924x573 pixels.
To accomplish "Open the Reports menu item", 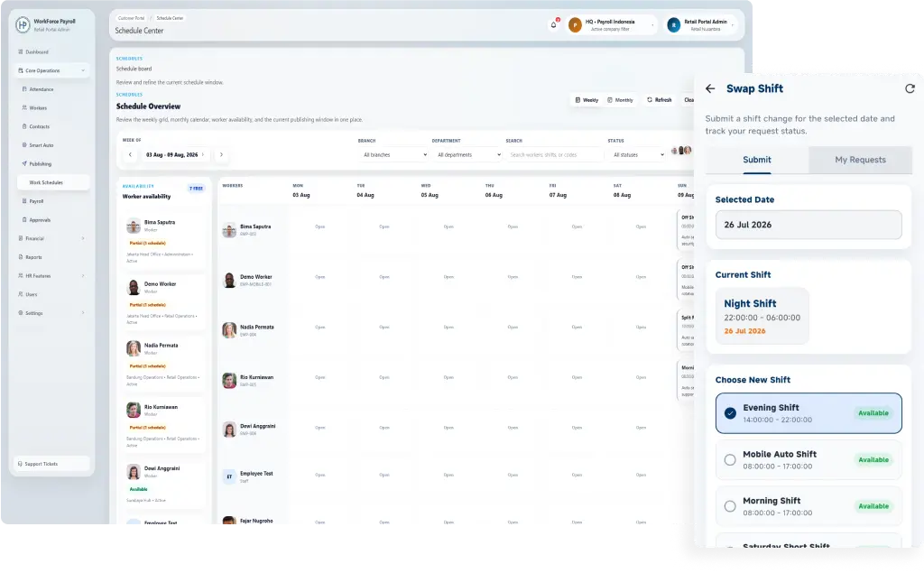I will tap(51, 257).
